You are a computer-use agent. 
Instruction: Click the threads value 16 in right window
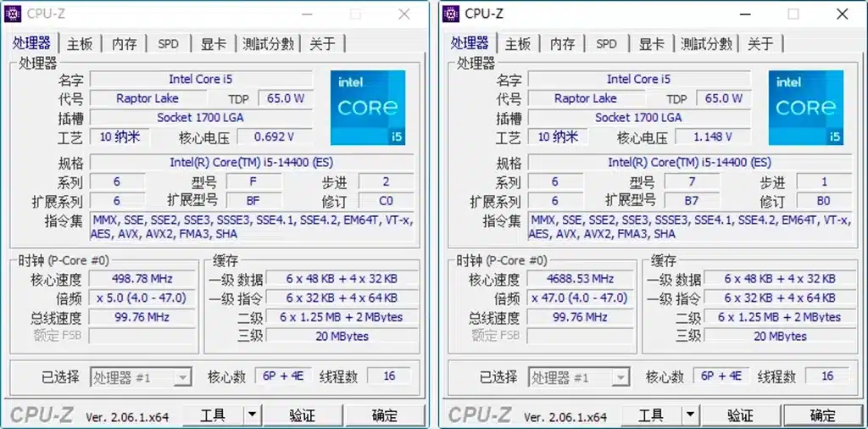pos(827,376)
